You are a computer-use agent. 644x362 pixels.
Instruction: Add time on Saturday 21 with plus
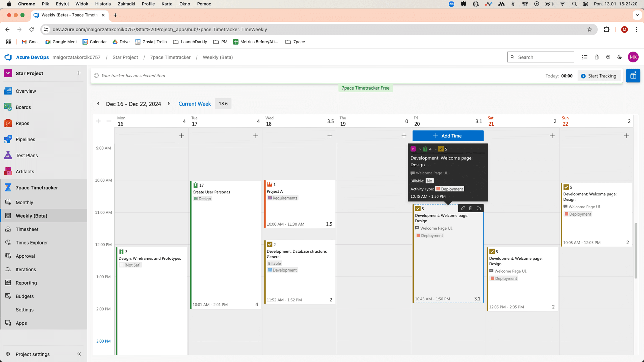[x=552, y=136]
